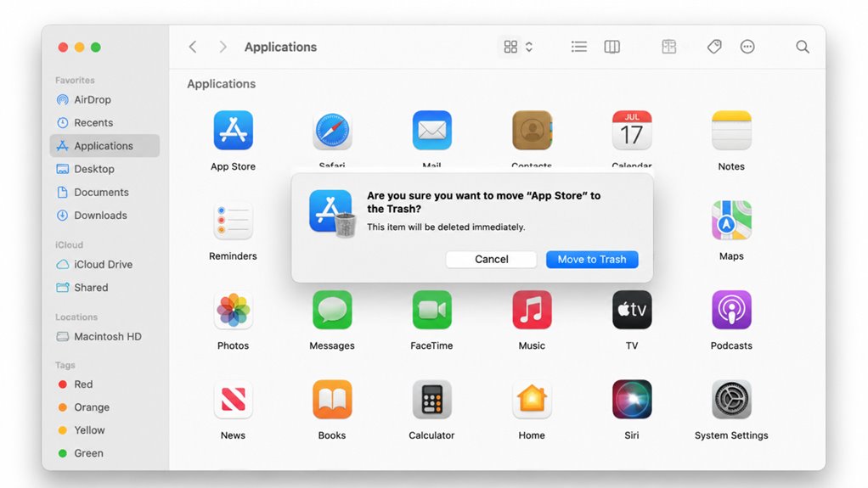
Task: Click the search magnifier in toolbar
Action: pyautogui.click(x=802, y=47)
